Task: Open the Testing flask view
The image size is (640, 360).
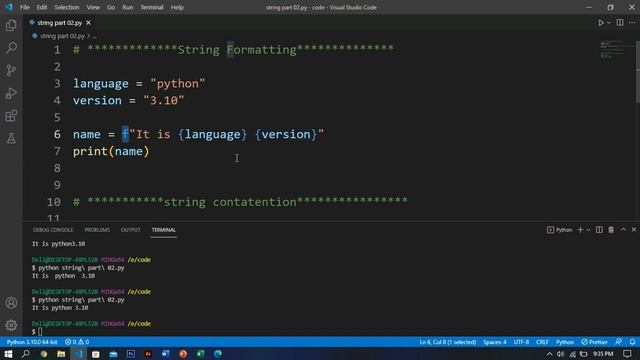Action: click(x=11, y=138)
